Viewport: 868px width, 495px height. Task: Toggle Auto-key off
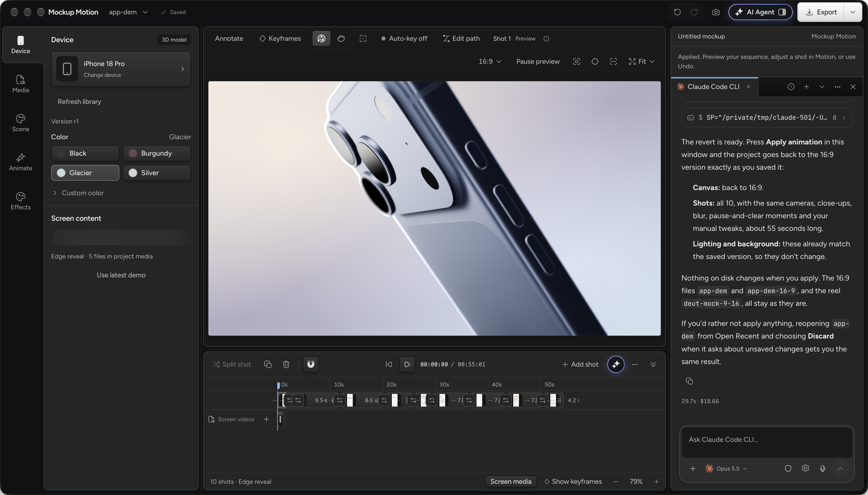pos(404,38)
